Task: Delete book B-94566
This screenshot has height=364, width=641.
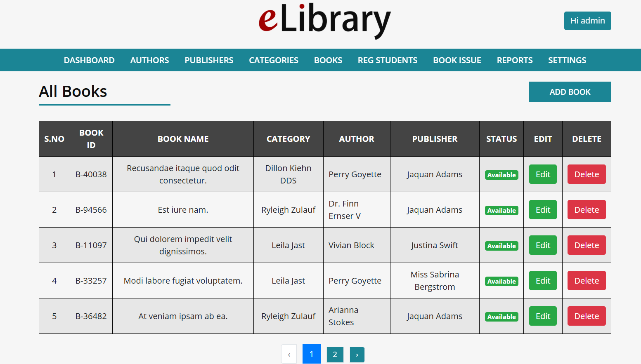Action: tap(586, 210)
